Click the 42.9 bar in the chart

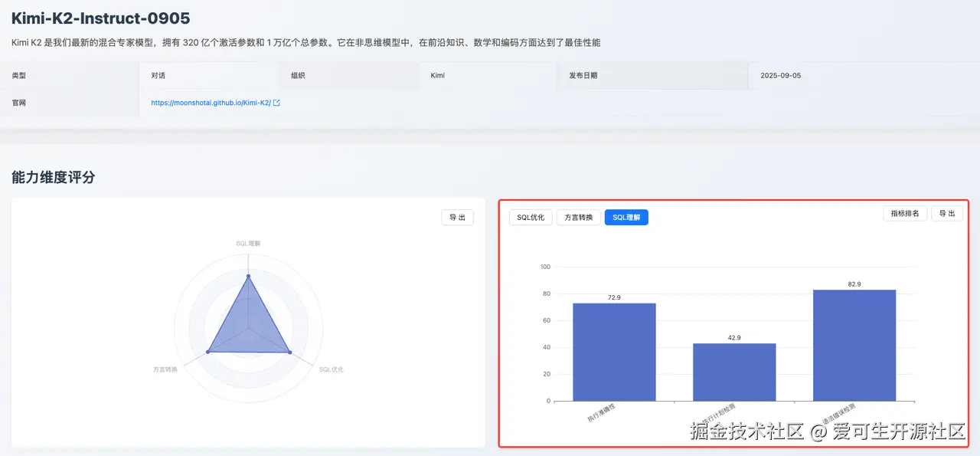[734, 372]
